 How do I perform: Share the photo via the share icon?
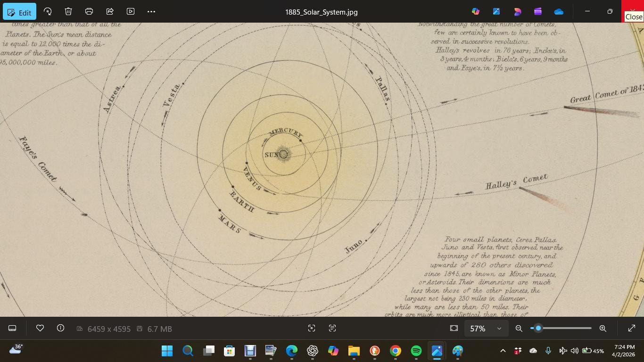click(110, 11)
